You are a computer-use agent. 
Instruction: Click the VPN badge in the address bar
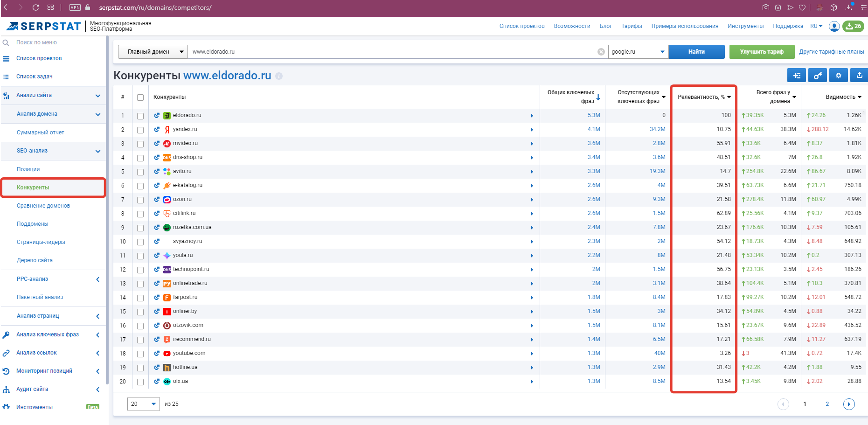(75, 7)
